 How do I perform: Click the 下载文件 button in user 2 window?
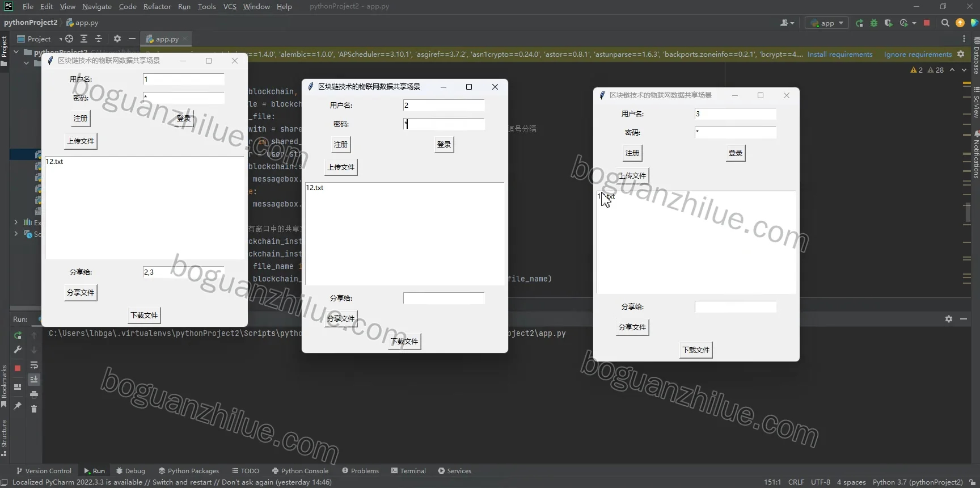404,341
